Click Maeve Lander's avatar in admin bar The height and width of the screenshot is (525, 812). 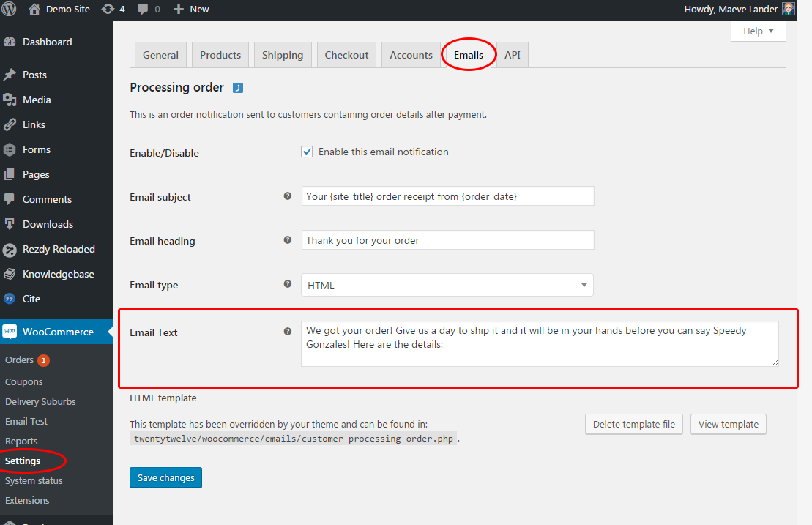788,9
